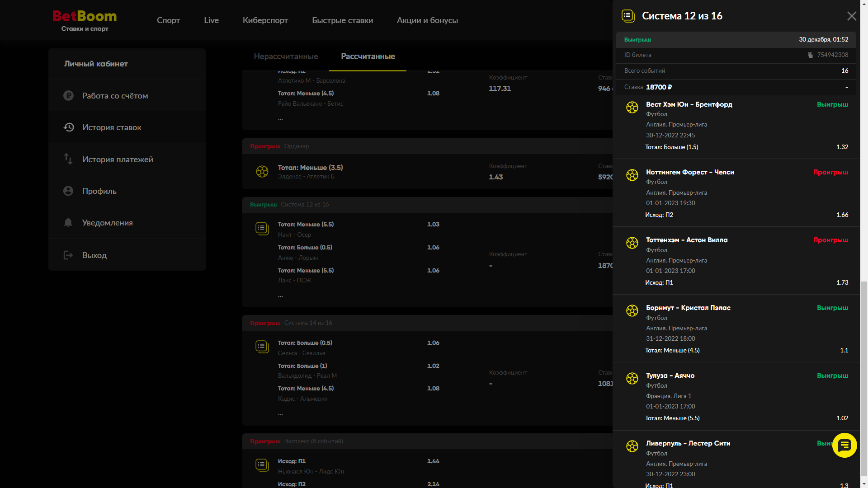Click the page vertical scrollbar
The width and height of the screenshot is (868, 488).
(864, 380)
